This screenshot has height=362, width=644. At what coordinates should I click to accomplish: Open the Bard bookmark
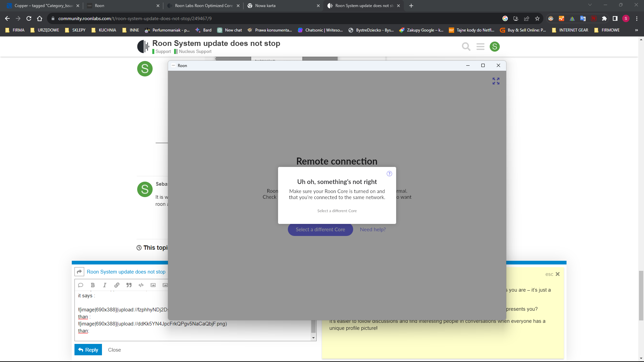click(203, 30)
